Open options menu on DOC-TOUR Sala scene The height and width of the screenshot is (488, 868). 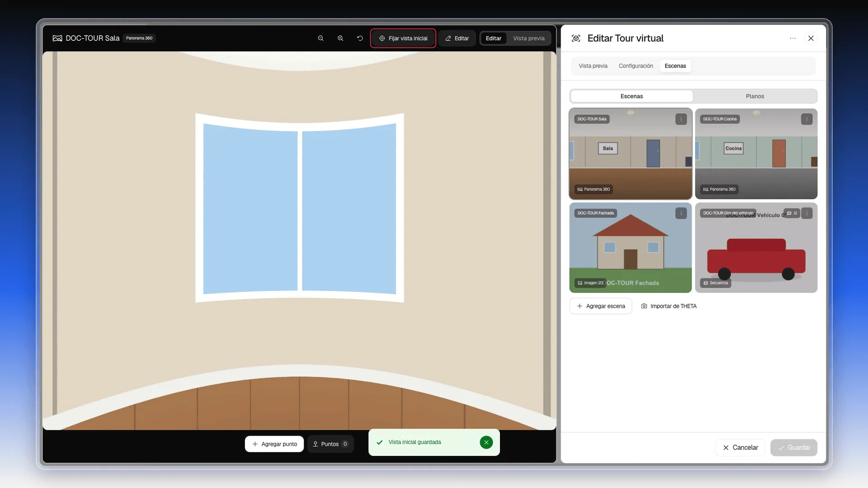point(681,119)
